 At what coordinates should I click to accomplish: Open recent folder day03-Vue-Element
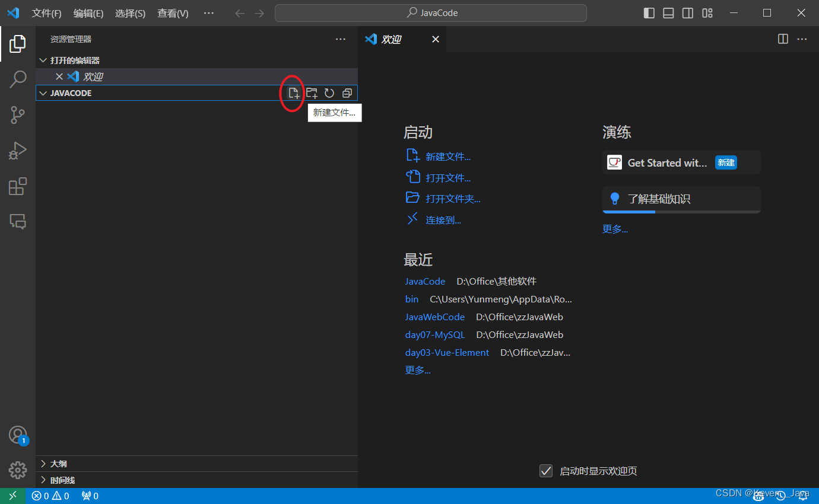pyautogui.click(x=447, y=352)
